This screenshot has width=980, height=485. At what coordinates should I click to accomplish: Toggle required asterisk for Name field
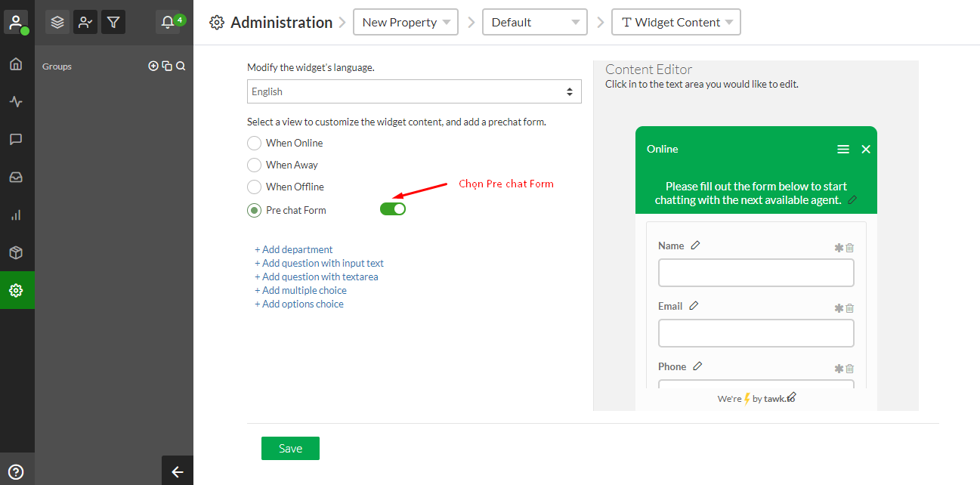tap(839, 248)
